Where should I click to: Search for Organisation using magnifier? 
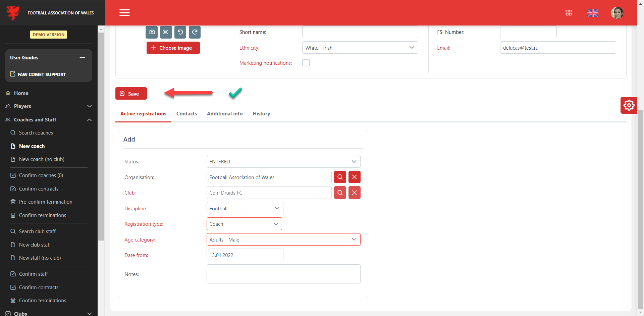pos(340,177)
